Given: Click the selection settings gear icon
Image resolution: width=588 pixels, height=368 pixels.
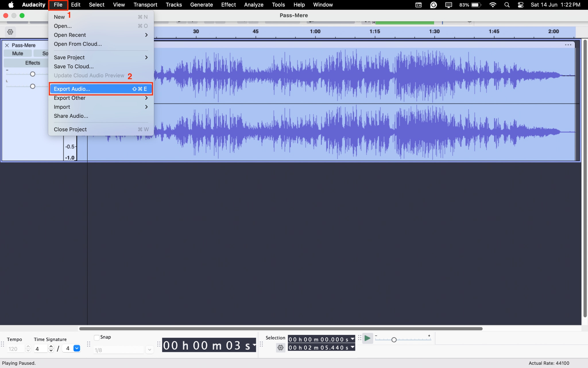Looking at the screenshot, I should tap(281, 348).
